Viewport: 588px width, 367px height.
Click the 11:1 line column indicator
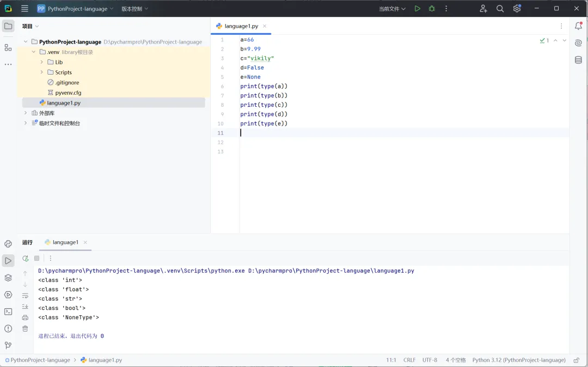click(391, 360)
